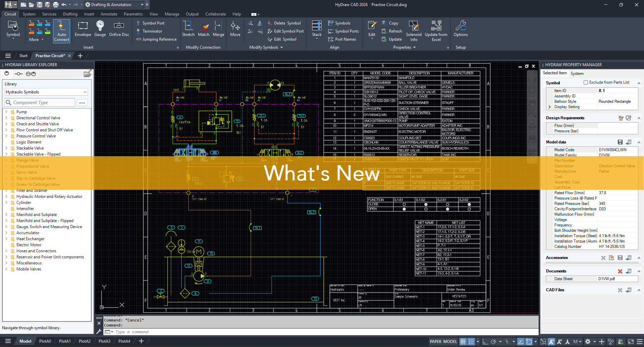
Task: Select the Gauge tool
Action: 100,27
